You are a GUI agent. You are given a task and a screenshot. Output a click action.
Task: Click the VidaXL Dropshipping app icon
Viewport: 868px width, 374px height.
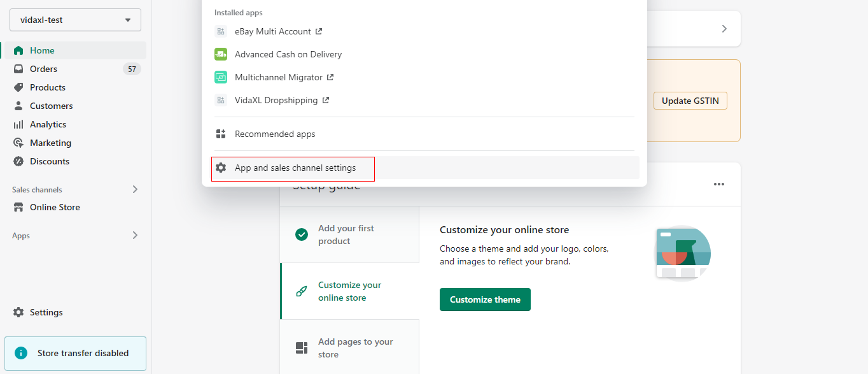[x=221, y=100]
